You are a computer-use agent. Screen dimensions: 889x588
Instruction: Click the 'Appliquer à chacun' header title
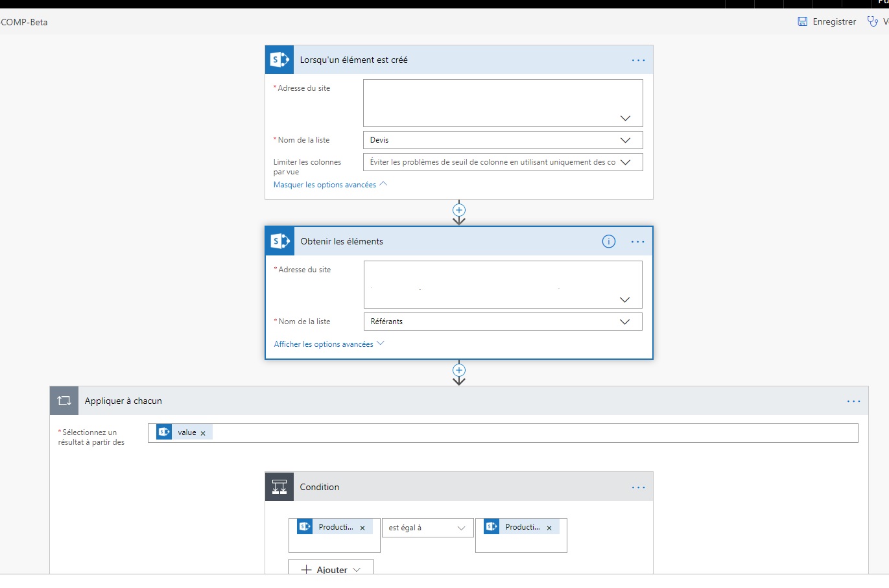(123, 401)
